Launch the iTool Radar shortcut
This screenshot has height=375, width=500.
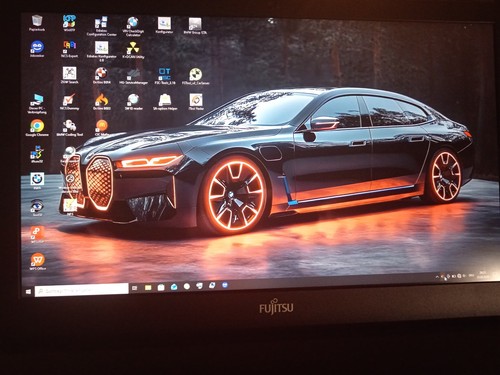[x=196, y=102]
